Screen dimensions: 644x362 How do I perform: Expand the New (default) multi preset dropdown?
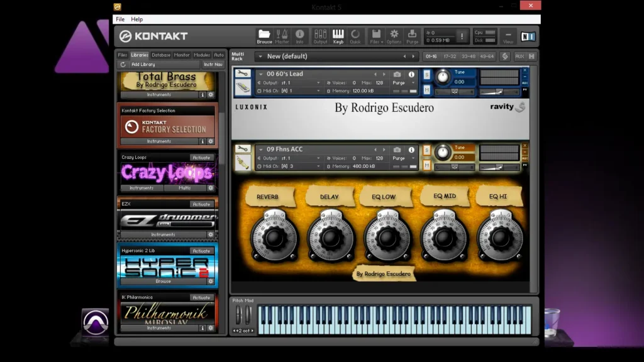click(x=259, y=57)
